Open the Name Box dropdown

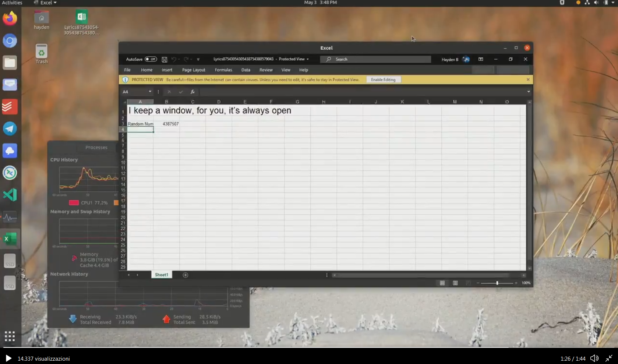[150, 92]
